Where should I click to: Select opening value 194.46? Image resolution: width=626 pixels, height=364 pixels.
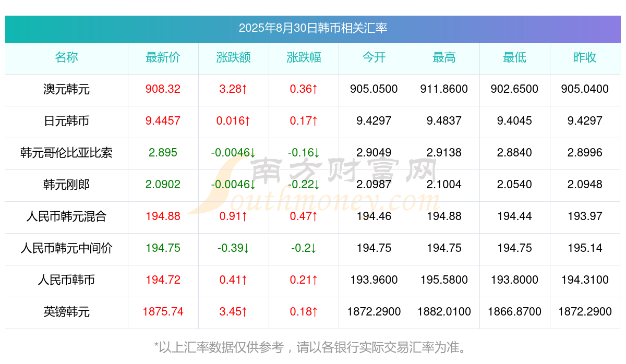click(x=374, y=216)
